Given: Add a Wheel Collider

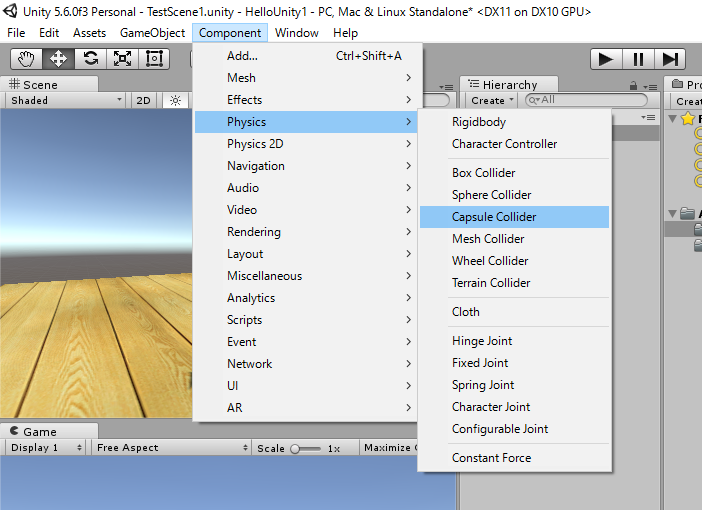Looking at the screenshot, I should [514, 261].
